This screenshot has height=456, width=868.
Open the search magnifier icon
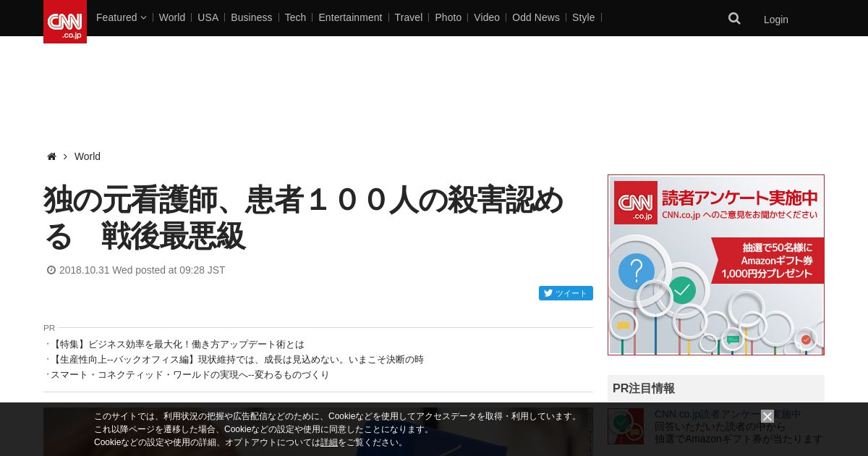tap(734, 18)
